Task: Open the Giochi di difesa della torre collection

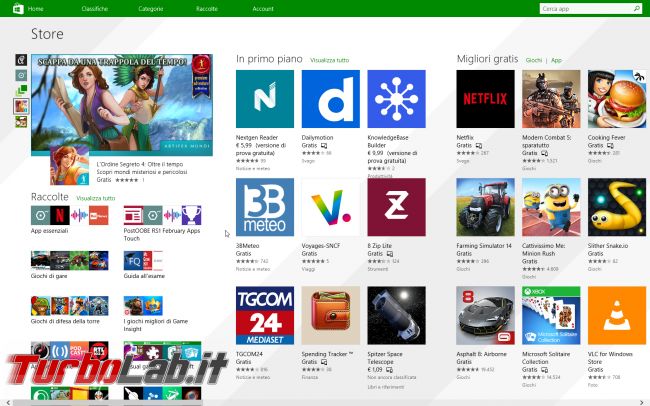Action: tap(70, 310)
